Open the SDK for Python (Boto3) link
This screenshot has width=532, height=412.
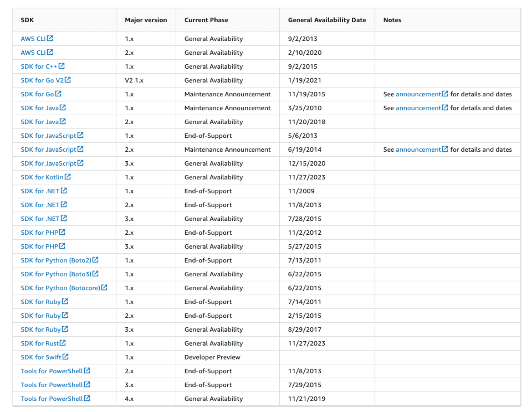coord(56,274)
